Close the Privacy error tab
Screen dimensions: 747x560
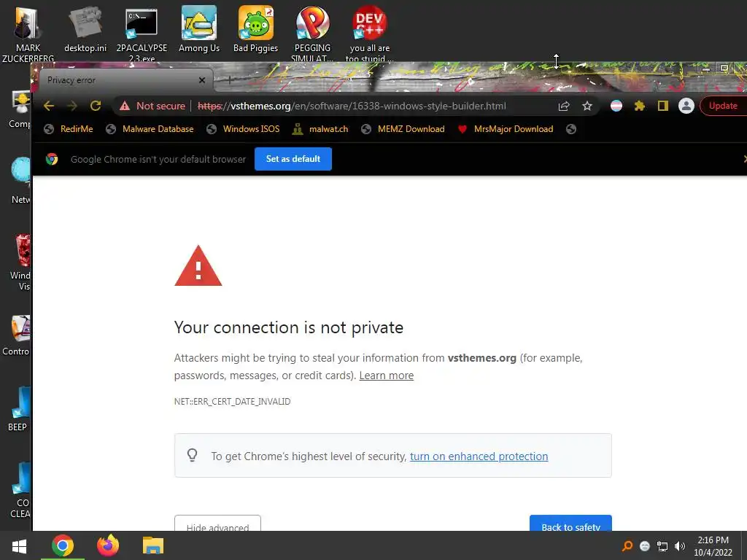pos(202,80)
